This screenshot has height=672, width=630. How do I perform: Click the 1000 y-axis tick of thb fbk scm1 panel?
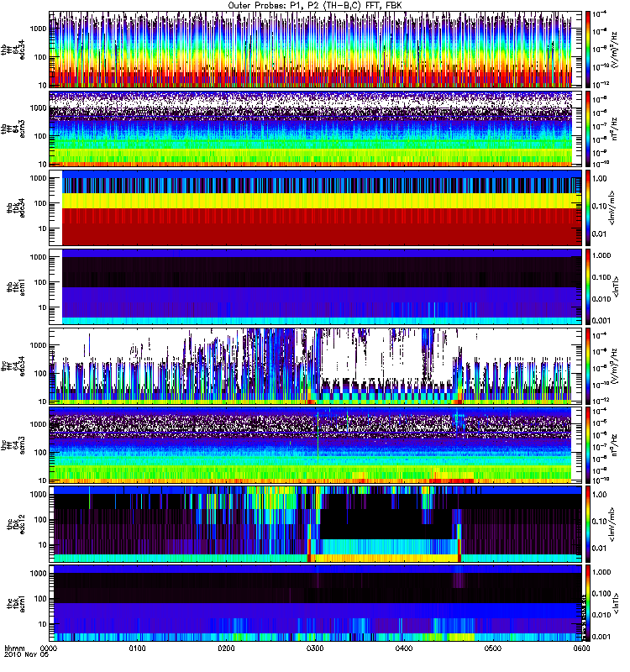pyautogui.click(x=38, y=257)
